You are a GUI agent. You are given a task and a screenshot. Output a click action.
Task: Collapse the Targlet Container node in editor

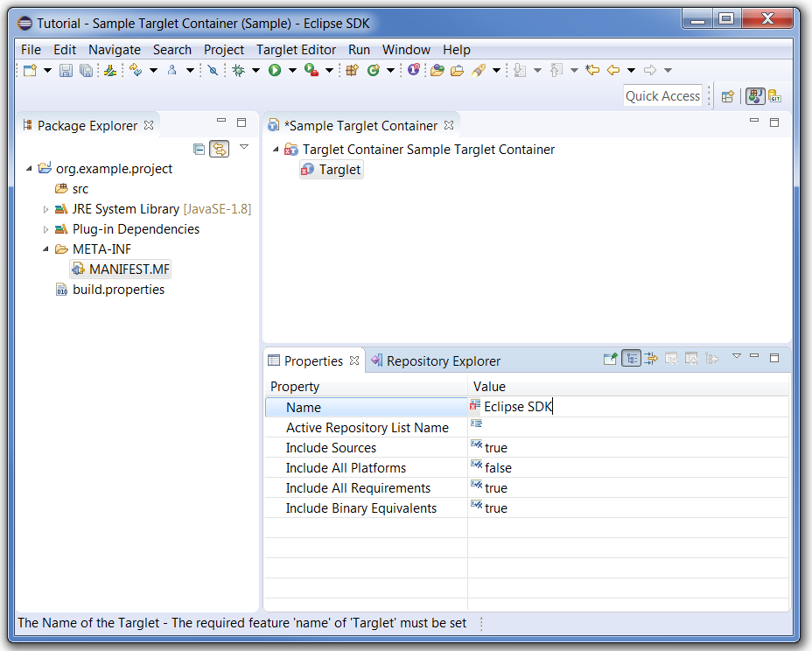pyautogui.click(x=276, y=150)
